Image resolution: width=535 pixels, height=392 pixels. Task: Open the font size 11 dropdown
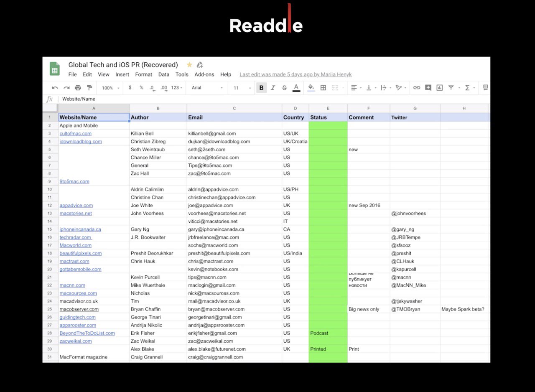tap(242, 88)
